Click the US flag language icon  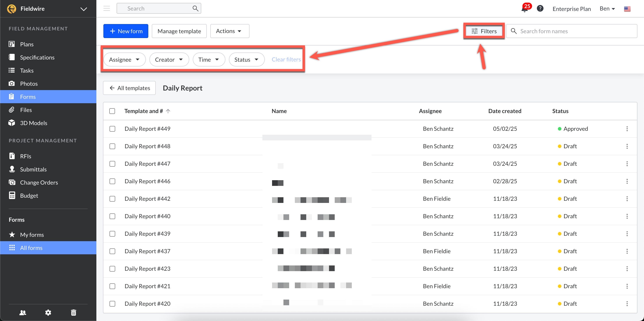(x=627, y=9)
